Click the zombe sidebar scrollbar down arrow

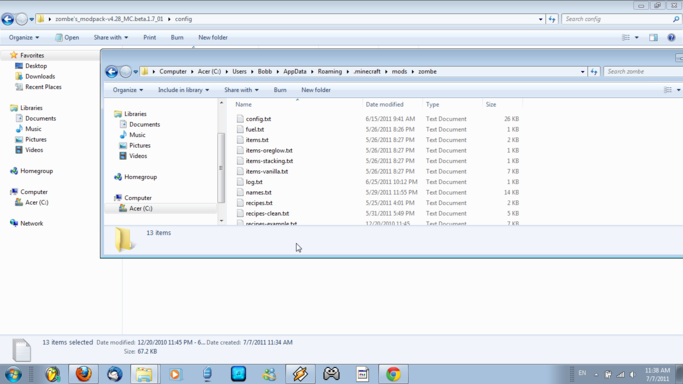(x=221, y=221)
